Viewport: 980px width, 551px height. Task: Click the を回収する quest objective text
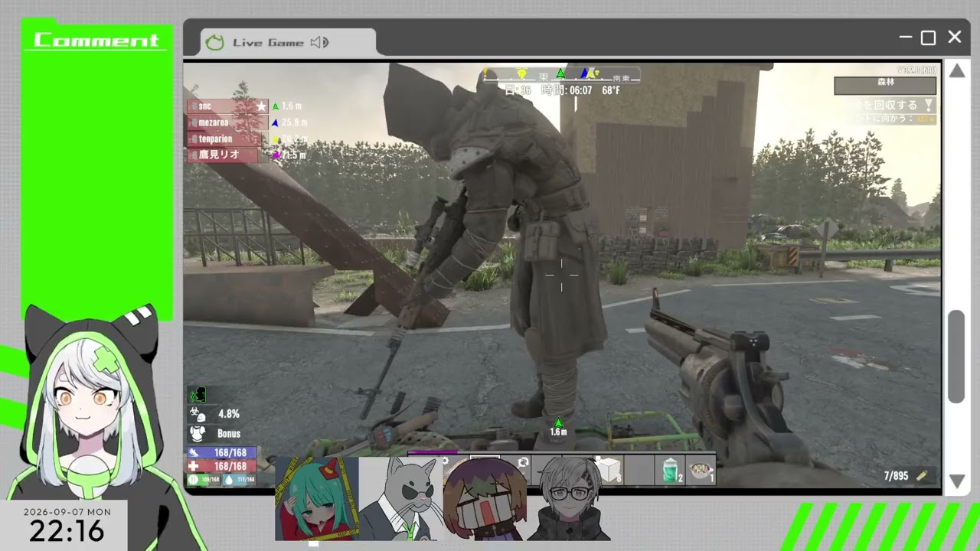[x=889, y=106]
